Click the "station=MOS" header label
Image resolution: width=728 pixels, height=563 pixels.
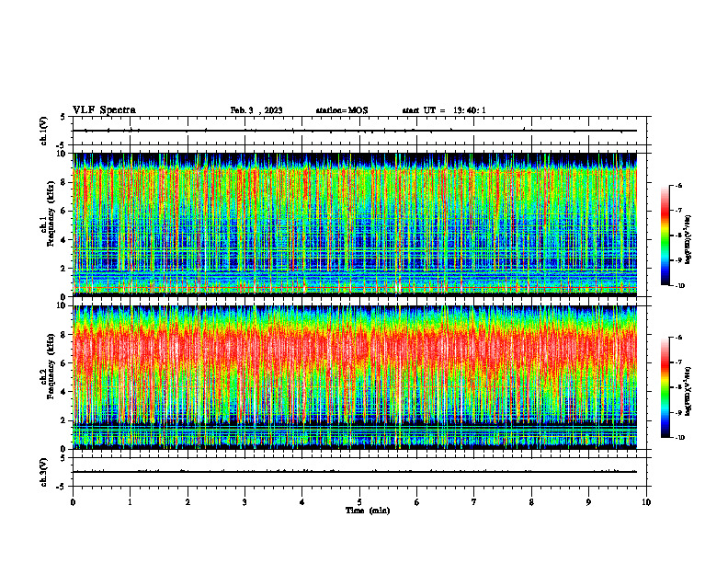click(342, 110)
